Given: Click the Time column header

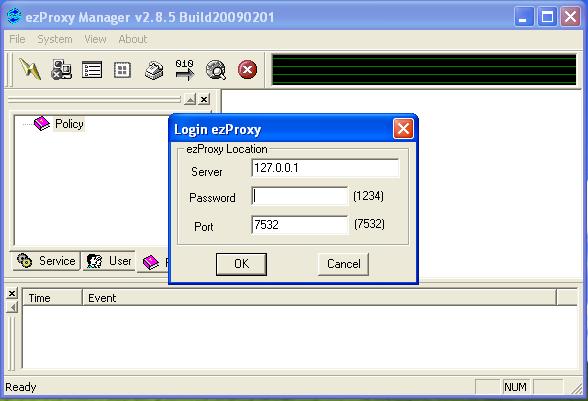Looking at the screenshot, I should (x=52, y=298).
